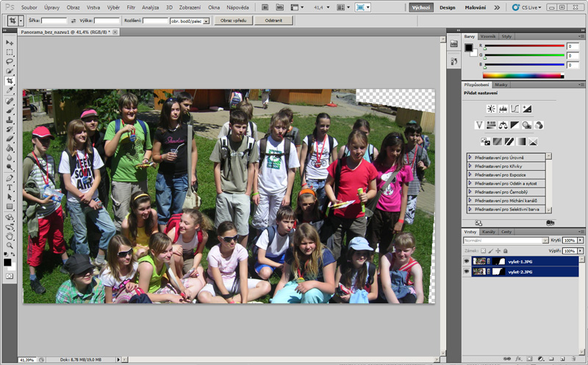Select the Hand tool
Screen dimensions: 588x365
[x=10, y=236]
